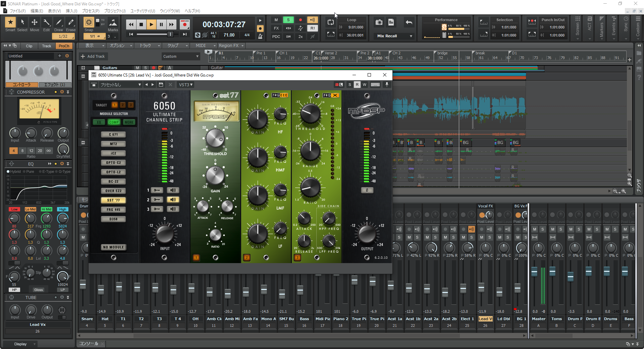This screenshot has width=644, height=349.
Task: Open the plugin preset dropdown
Action: (120, 85)
